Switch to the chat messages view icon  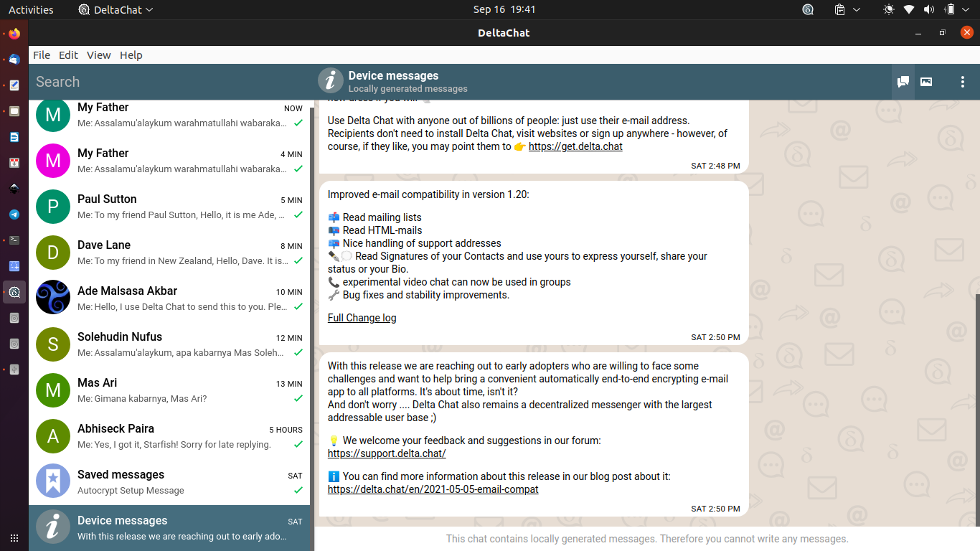(x=903, y=82)
